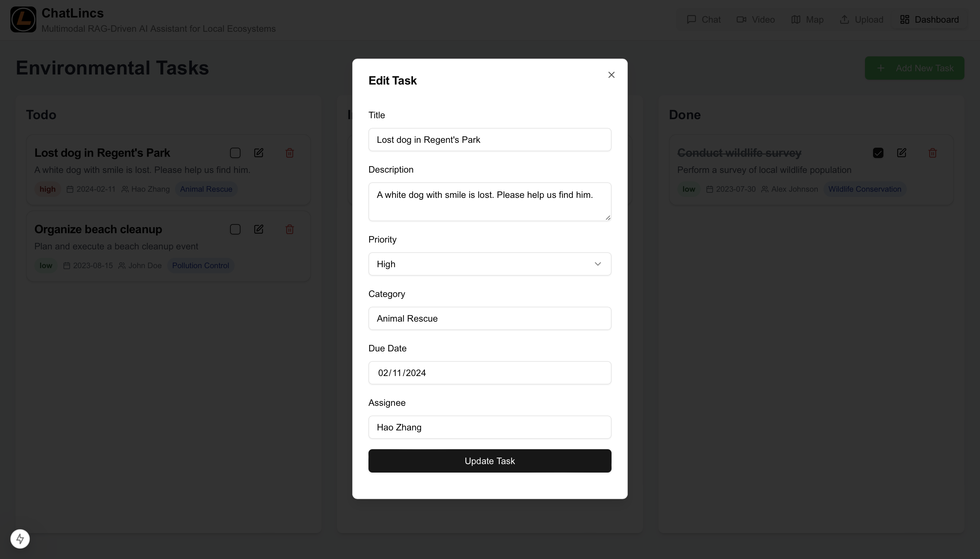Open the Priority dropdown set to High

489,264
